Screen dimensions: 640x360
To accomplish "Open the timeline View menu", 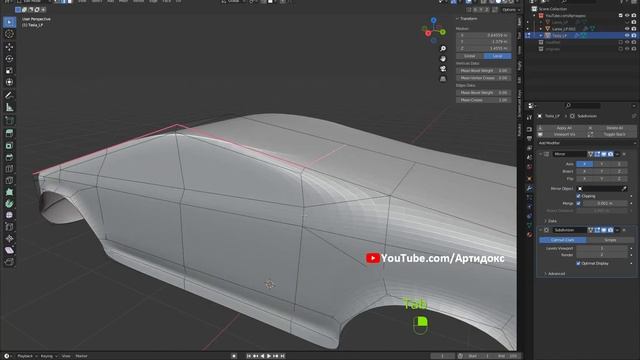I will (x=66, y=356).
